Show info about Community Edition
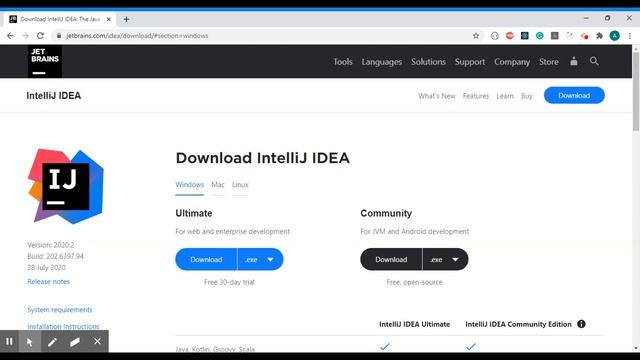 pos(581,324)
